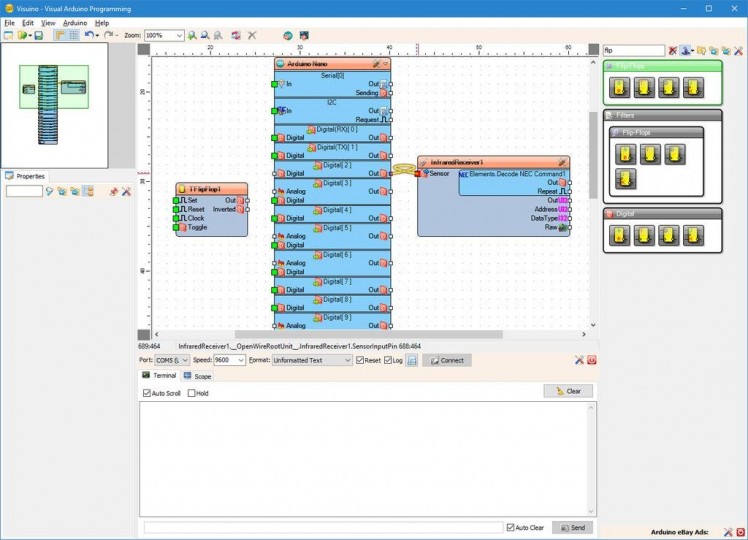Open the Zoom percentage dropdown
Image resolution: width=748 pixels, height=540 pixels.
click(x=179, y=35)
